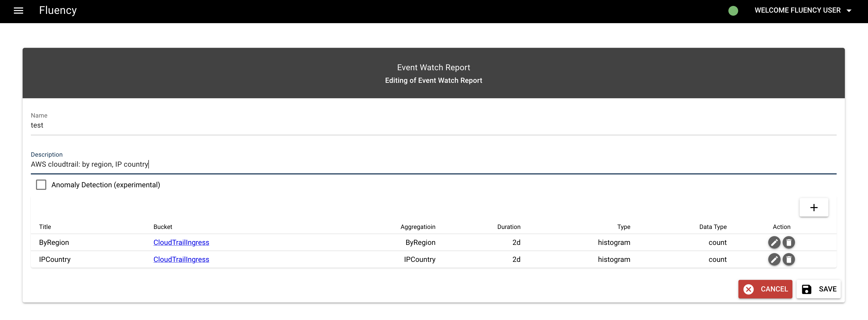
Task: Open the hamburger navigation menu
Action: pyautogui.click(x=19, y=11)
